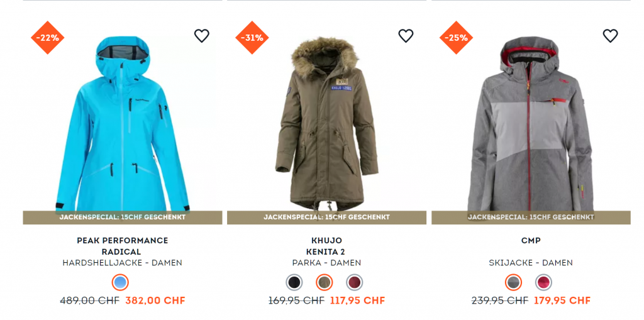Open the olive fur-hood parka image

point(326,124)
